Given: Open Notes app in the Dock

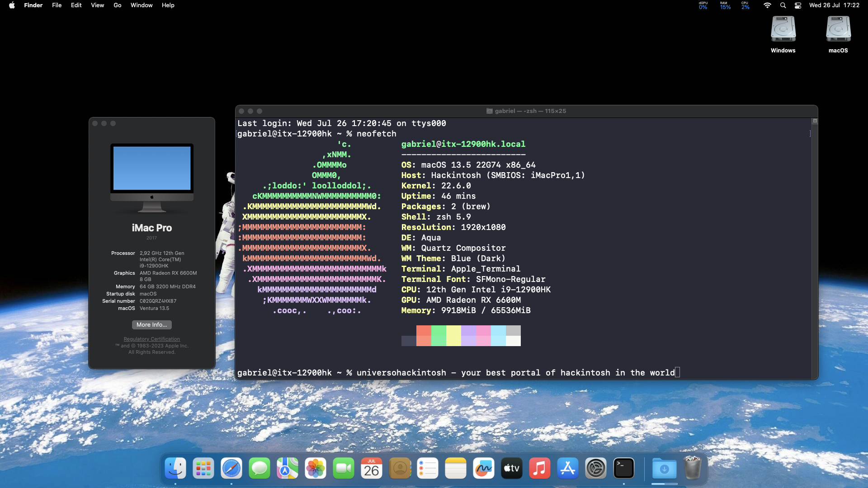Looking at the screenshot, I should point(456,468).
